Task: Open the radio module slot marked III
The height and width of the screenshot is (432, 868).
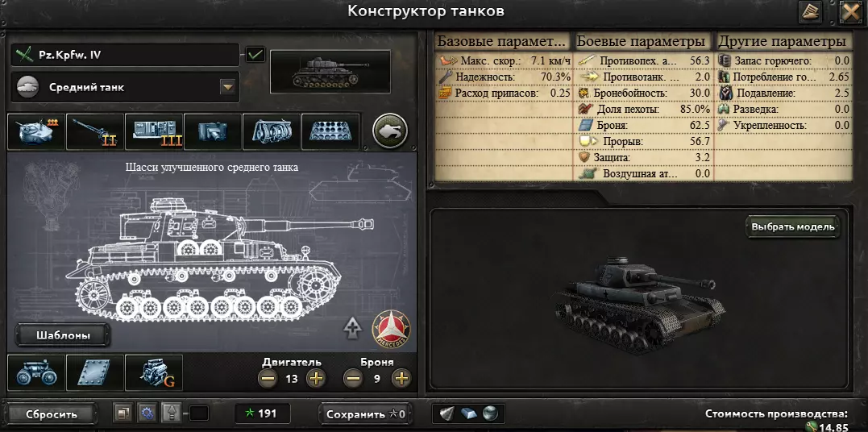Action: (x=154, y=132)
